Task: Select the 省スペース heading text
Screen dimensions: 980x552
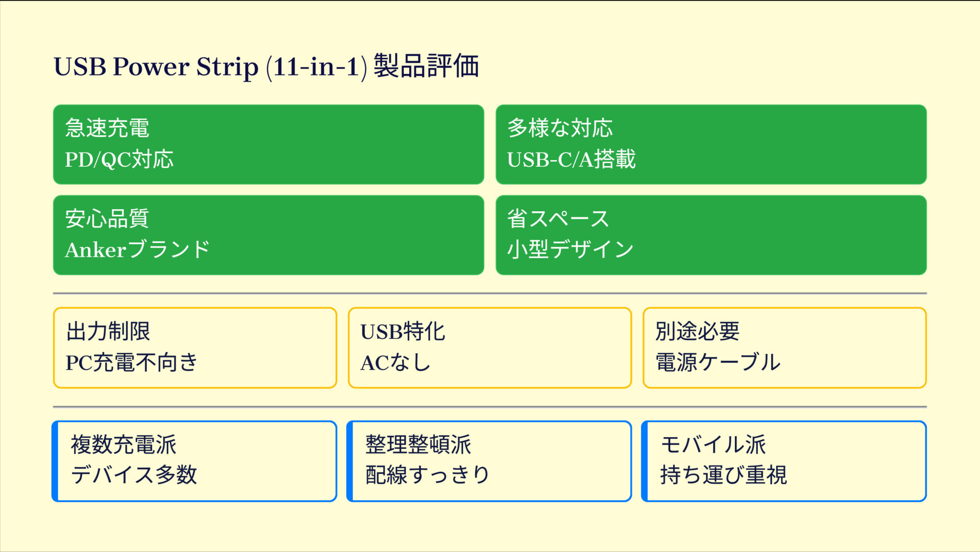Action: pyautogui.click(x=558, y=219)
